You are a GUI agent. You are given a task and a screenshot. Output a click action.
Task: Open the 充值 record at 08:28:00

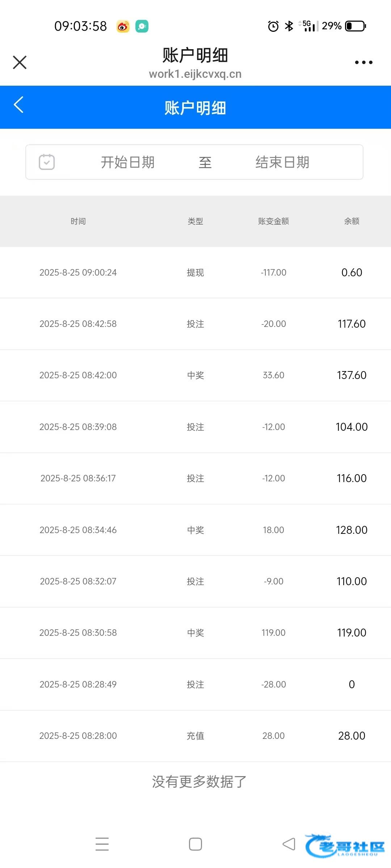195,736
